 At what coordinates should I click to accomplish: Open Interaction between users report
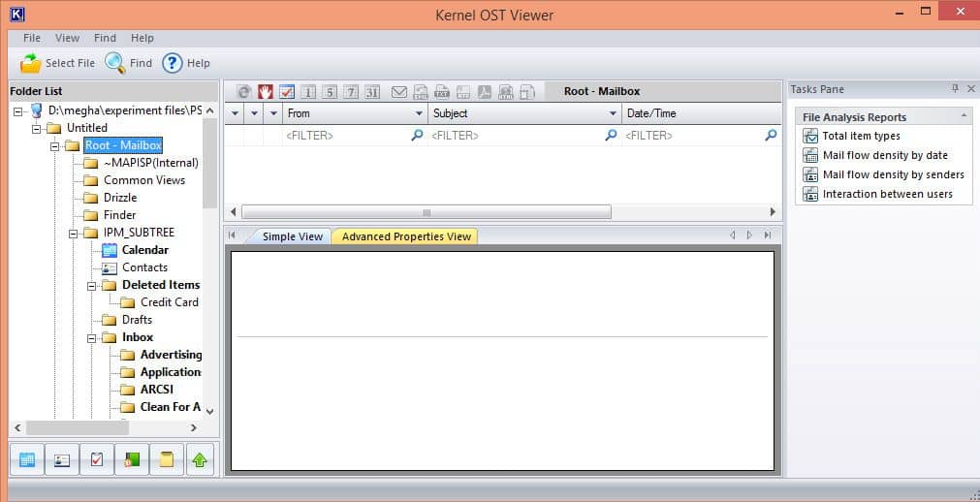[x=877, y=194]
